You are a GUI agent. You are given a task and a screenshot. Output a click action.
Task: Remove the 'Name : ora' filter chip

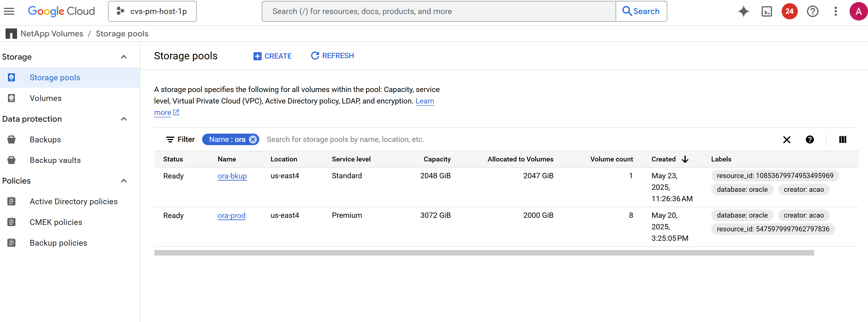pos(253,139)
